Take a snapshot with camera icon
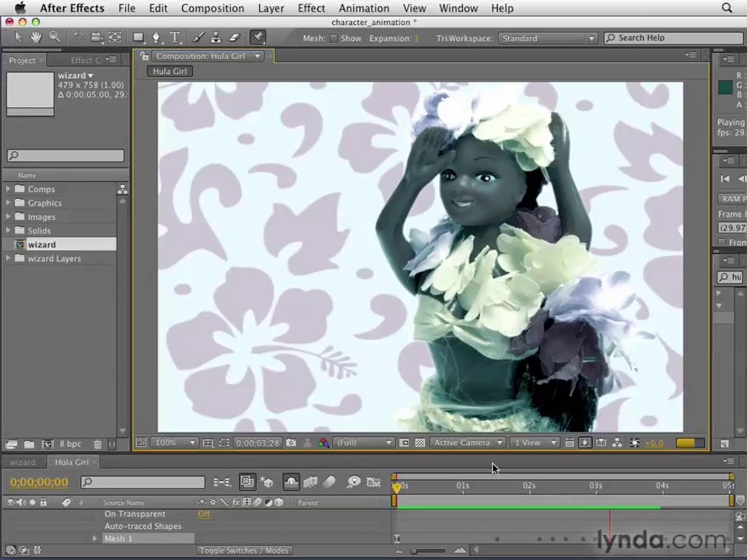Image resolution: width=747 pixels, height=560 pixels. (291, 443)
